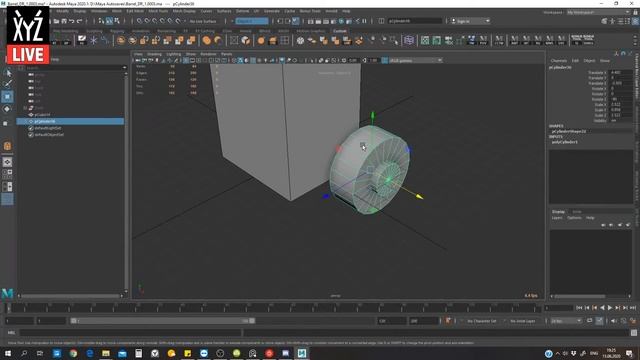Click the orange smooth sphere shelf icon

tap(261, 40)
